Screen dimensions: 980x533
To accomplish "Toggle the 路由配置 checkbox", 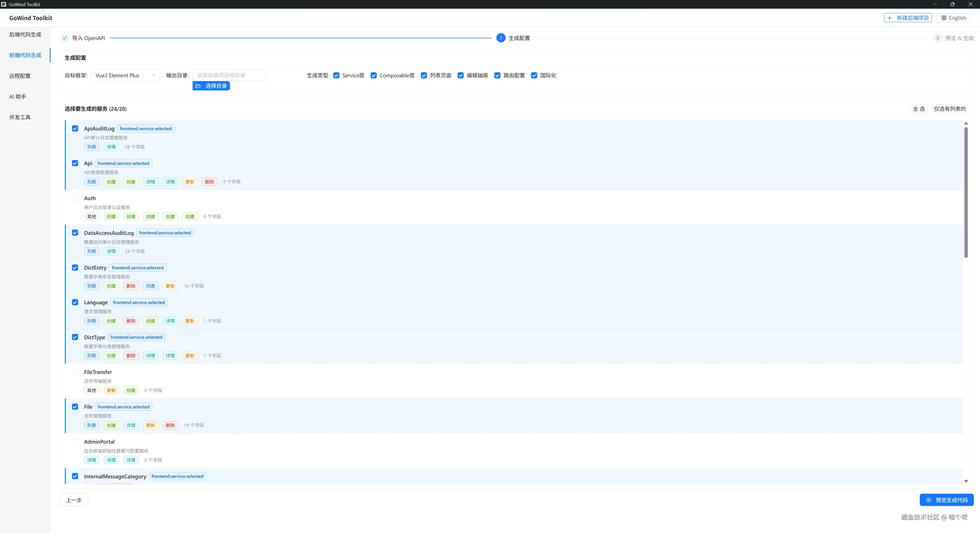I will point(497,75).
